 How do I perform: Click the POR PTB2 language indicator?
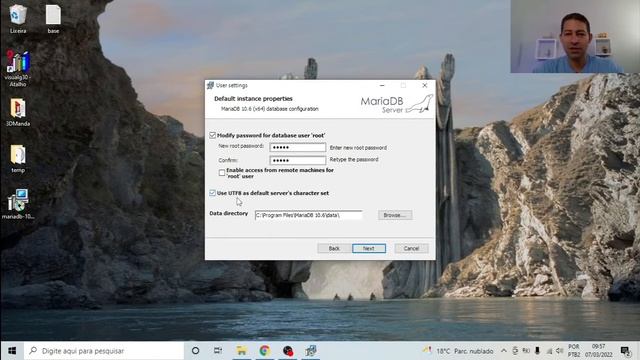tap(573, 351)
